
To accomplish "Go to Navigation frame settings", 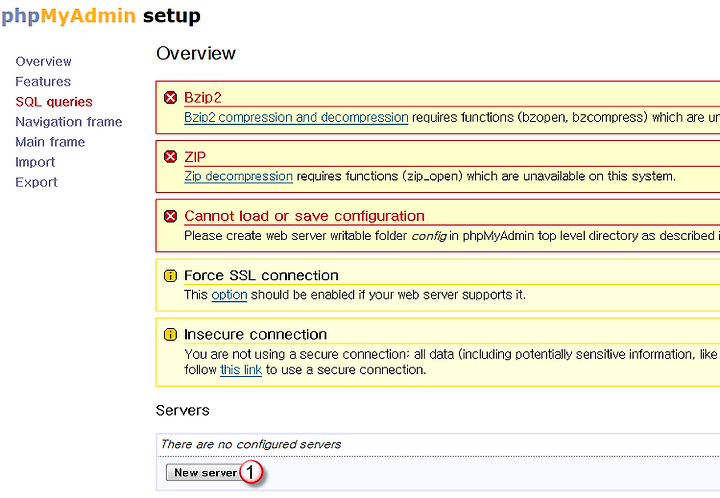I will coord(69,122).
